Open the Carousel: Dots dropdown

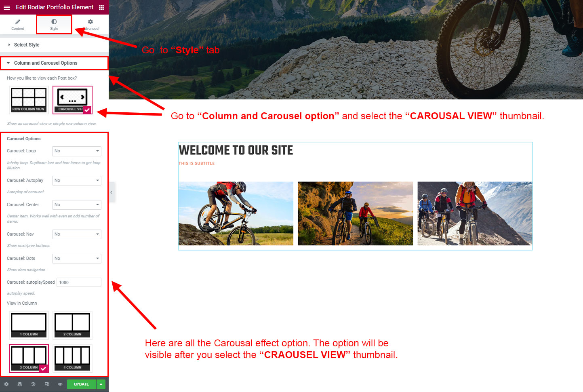pyautogui.click(x=77, y=259)
